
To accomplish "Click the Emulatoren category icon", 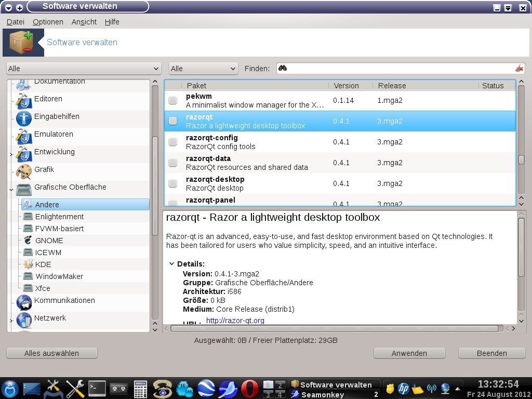I will (24, 136).
